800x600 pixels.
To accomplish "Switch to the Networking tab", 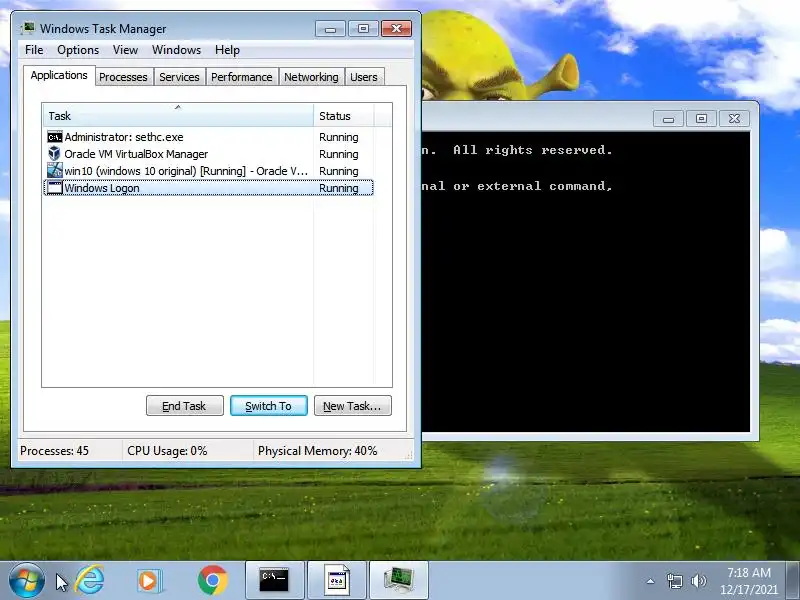I will click(311, 77).
